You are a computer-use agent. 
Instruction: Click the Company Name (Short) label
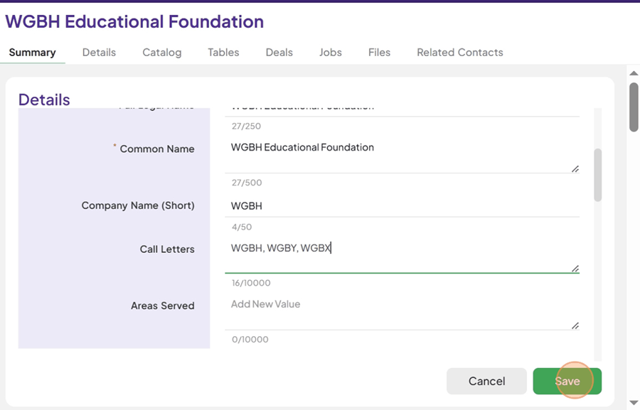[x=138, y=205]
